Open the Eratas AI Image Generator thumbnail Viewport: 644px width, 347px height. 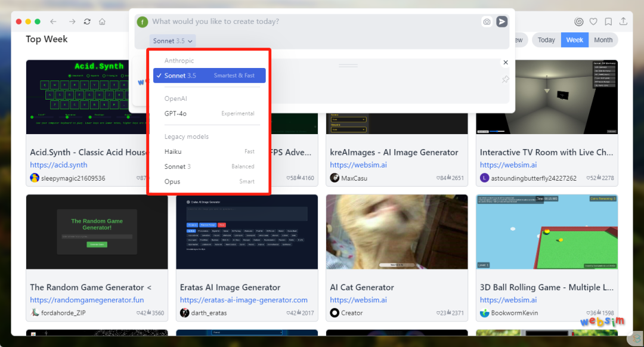tap(247, 231)
